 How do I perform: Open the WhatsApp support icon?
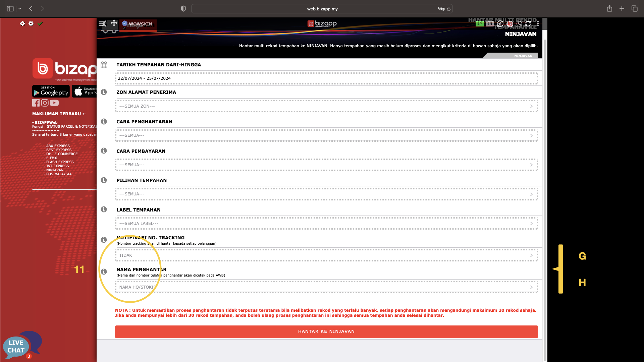pyautogui.click(x=519, y=24)
